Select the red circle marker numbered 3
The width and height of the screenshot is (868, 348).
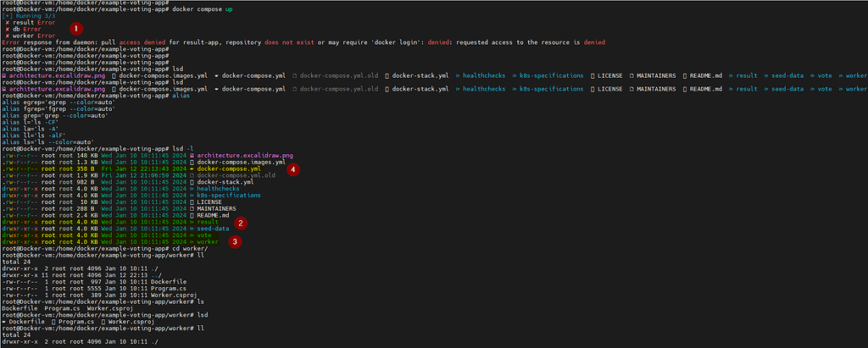[236, 240]
